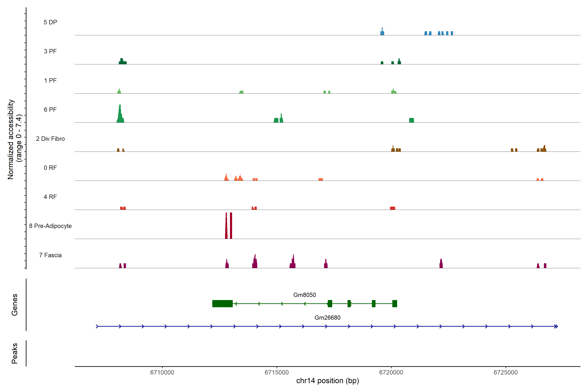Click the Genes panel label
The width and height of the screenshot is (588, 392).
pyautogui.click(x=15, y=305)
